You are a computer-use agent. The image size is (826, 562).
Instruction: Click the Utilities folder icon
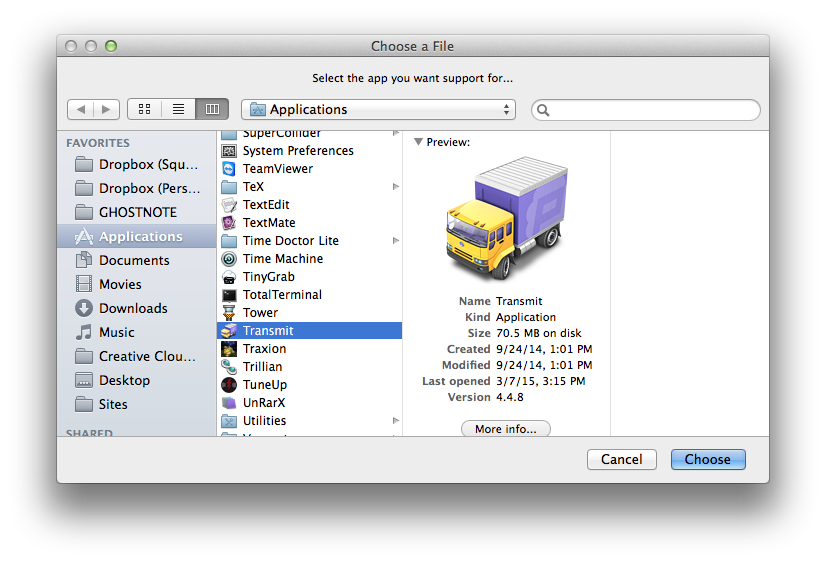pos(229,421)
